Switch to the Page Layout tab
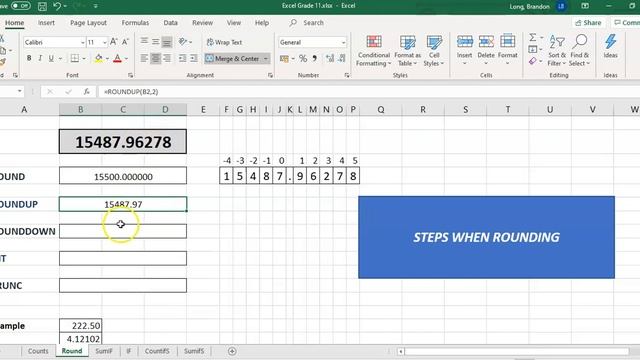 click(88, 23)
